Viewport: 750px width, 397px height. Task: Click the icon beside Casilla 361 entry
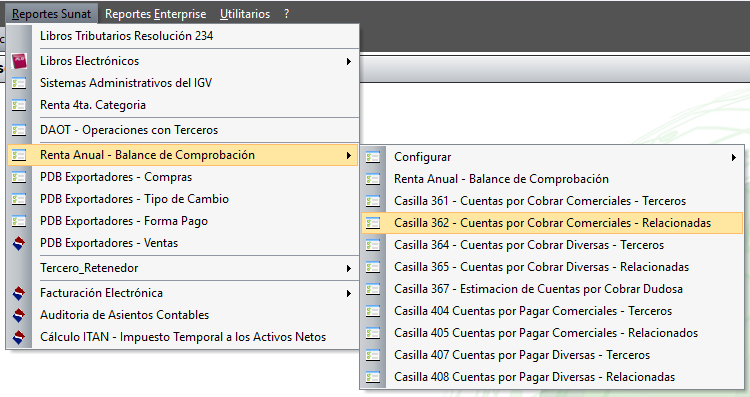coord(373,201)
